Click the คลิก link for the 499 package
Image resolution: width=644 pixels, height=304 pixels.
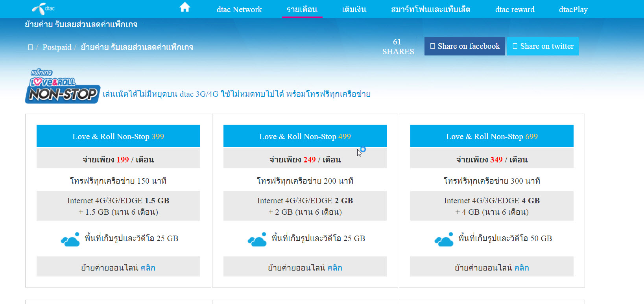click(x=335, y=267)
